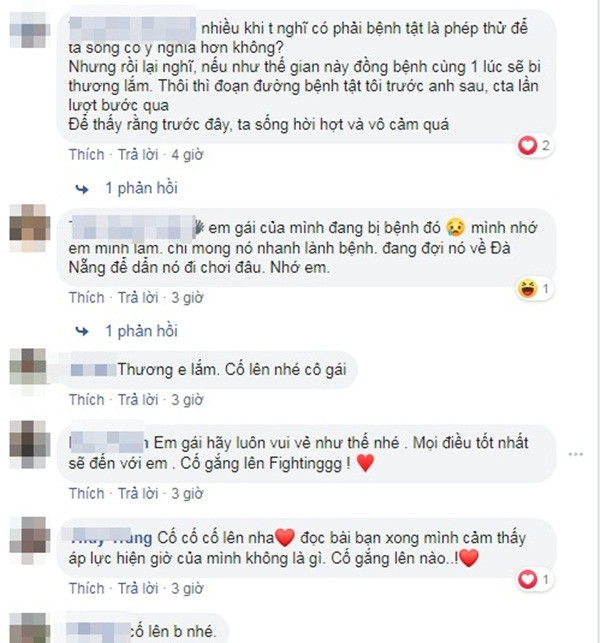This screenshot has height=643, width=600.
Task: Open avatar beside cố lên b nhé
Action: point(27,628)
